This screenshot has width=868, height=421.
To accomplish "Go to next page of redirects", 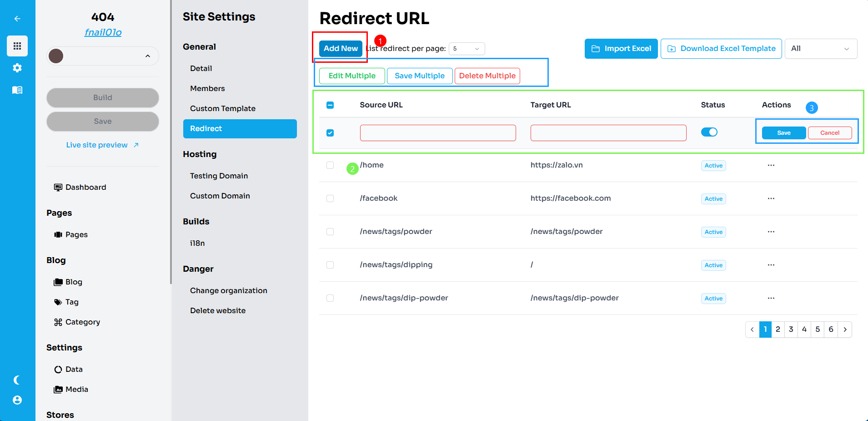I will coord(845,330).
